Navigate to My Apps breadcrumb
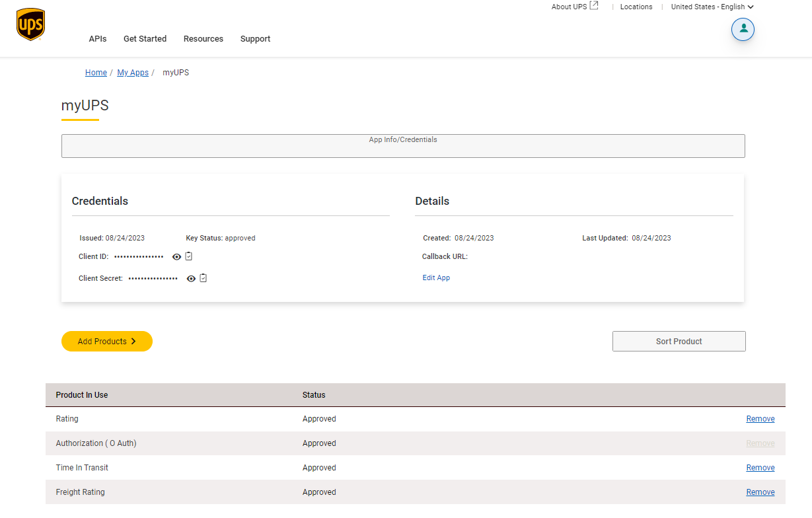The image size is (812, 518). (x=133, y=73)
